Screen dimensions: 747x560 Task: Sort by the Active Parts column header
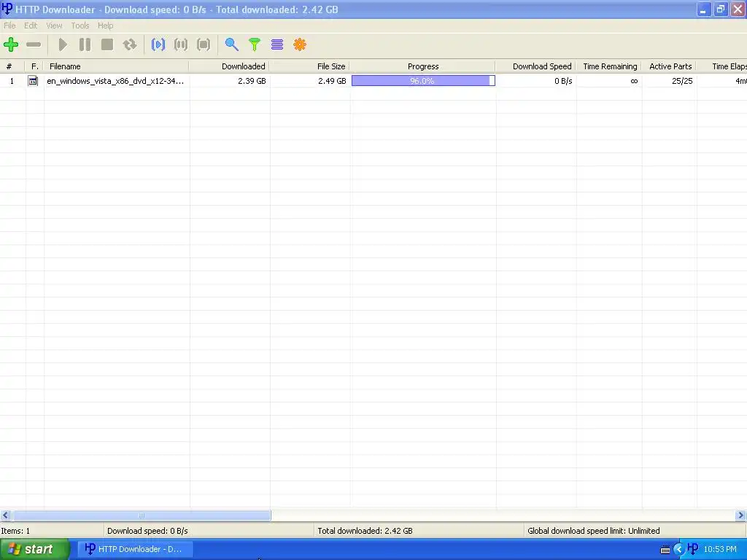coord(670,66)
